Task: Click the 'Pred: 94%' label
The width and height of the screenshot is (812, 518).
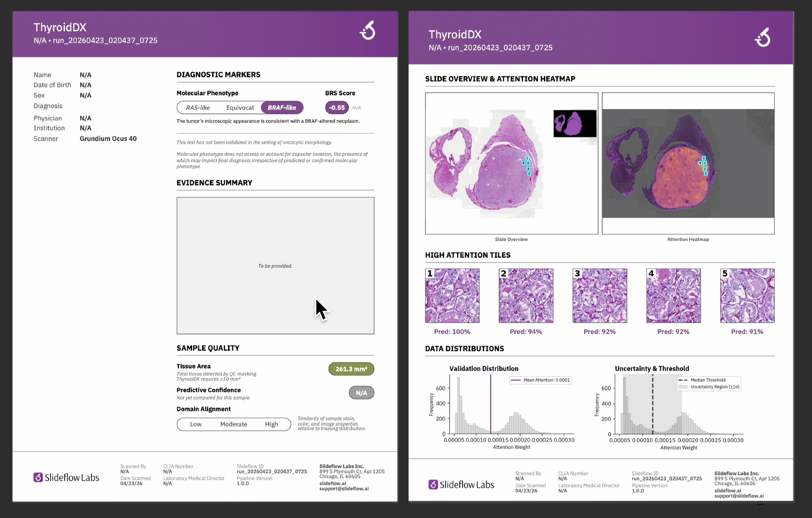Action: click(x=526, y=332)
